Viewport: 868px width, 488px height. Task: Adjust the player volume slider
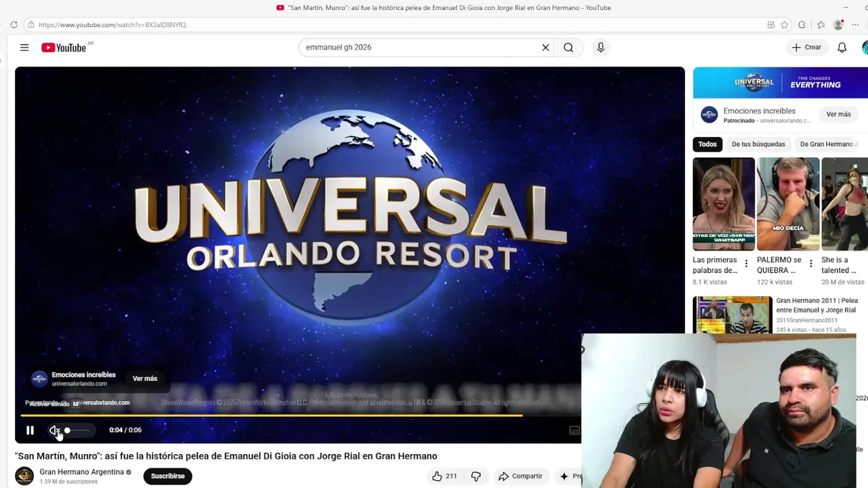[x=77, y=430]
